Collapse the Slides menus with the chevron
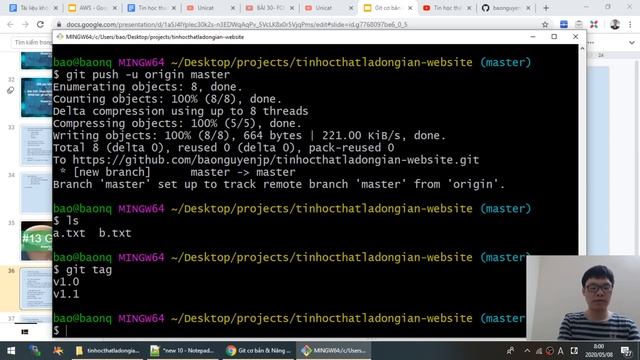This screenshot has width=640, height=360. coord(631,42)
